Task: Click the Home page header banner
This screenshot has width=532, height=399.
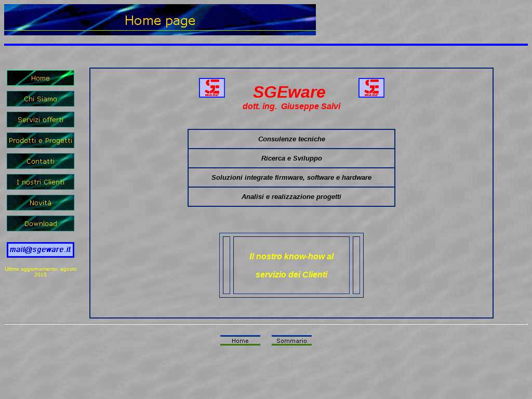Action: point(160,20)
